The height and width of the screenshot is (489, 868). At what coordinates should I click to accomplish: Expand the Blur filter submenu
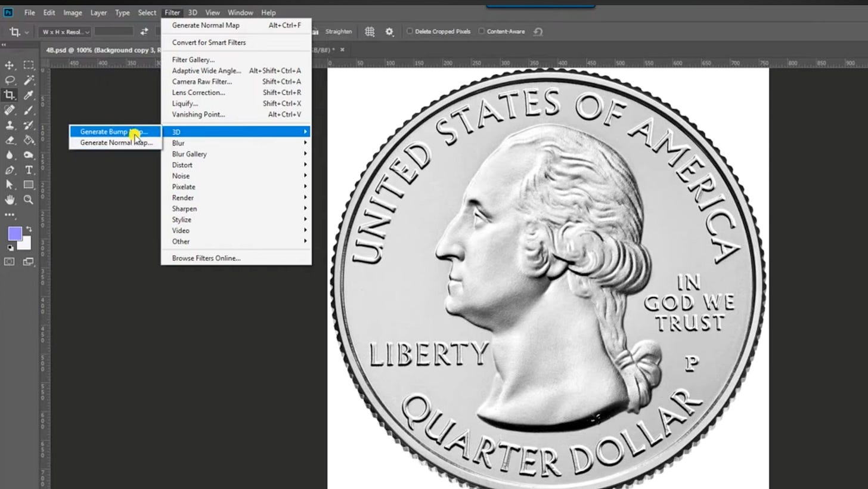(x=178, y=143)
